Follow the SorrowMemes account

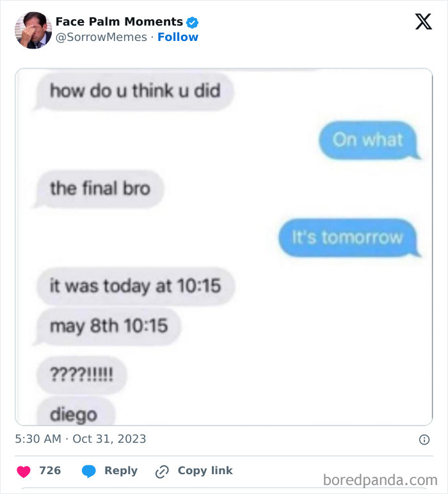tap(178, 37)
